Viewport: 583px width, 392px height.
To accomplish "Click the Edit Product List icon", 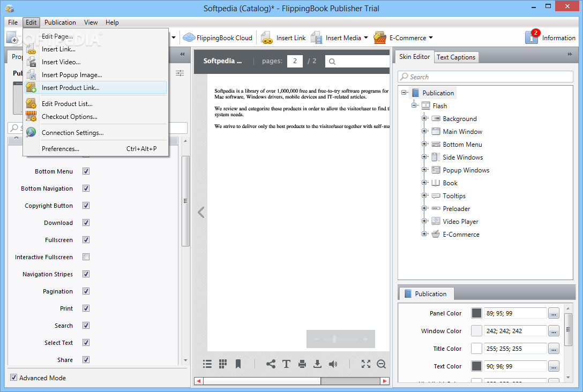I will tap(31, 103).
